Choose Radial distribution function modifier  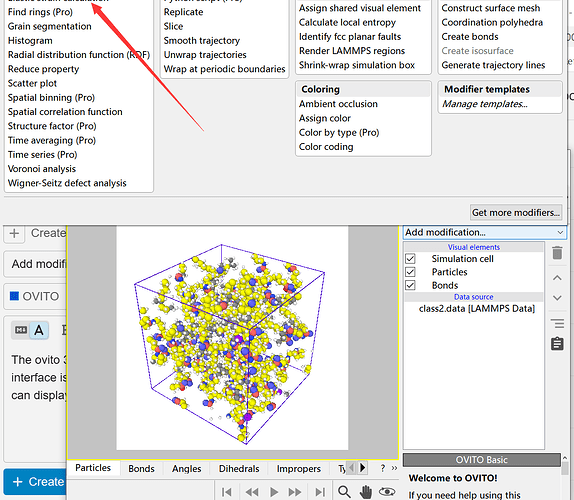(x=79, y=55)
